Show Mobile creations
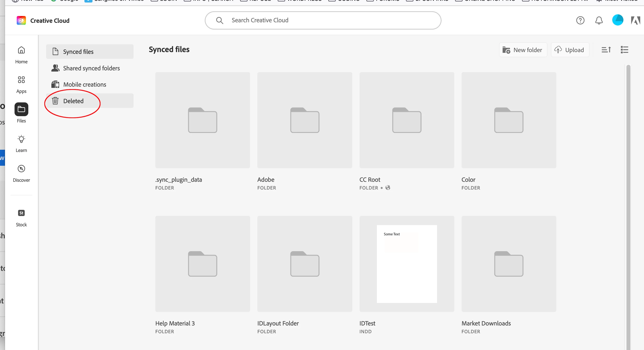The width and height of the screenshot is (644, 350). 84,84
